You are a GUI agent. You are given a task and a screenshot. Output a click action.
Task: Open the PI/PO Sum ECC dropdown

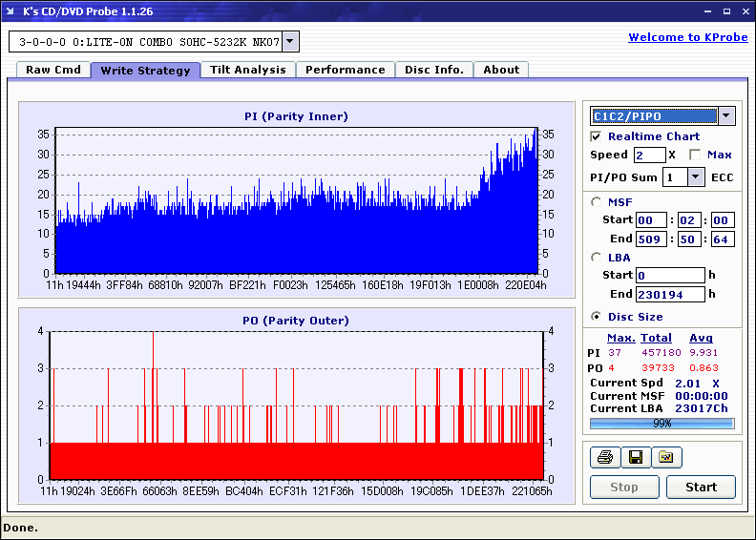click(696, 177)
